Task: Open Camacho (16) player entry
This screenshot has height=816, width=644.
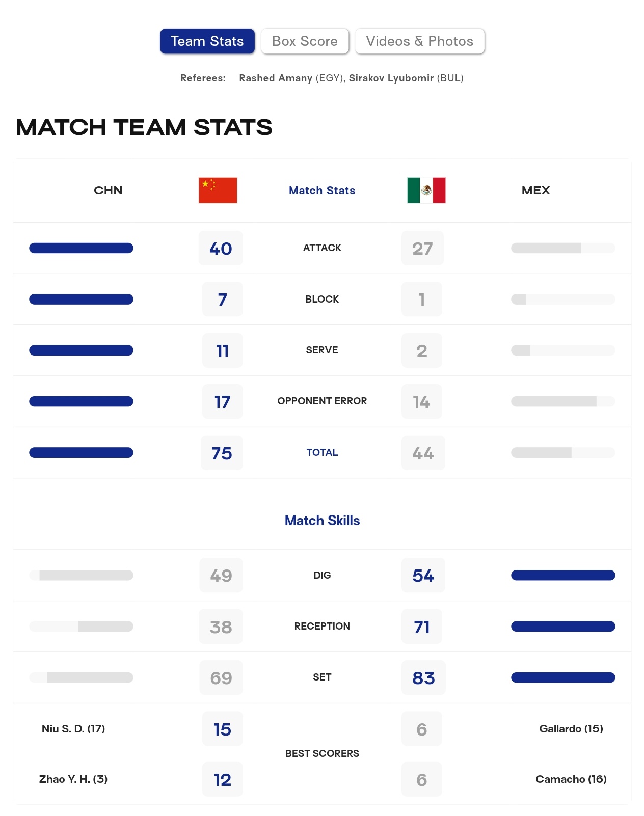Action: 571,779
